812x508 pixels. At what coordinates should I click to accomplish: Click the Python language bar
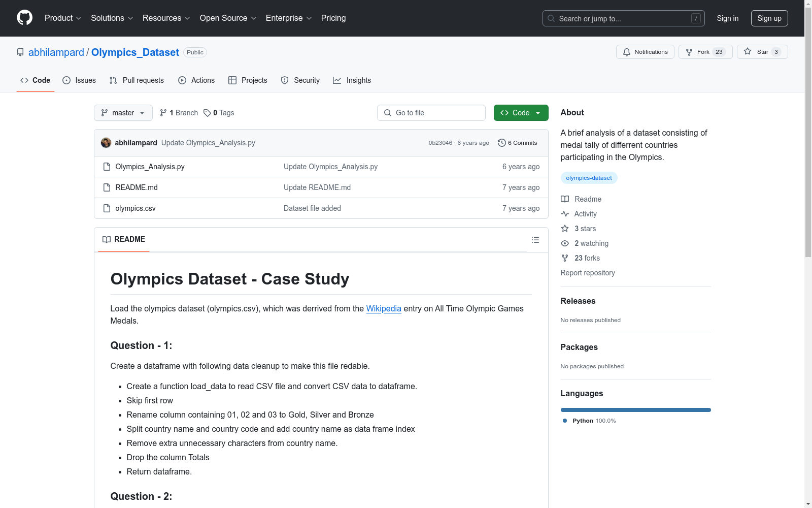point(635,410)
